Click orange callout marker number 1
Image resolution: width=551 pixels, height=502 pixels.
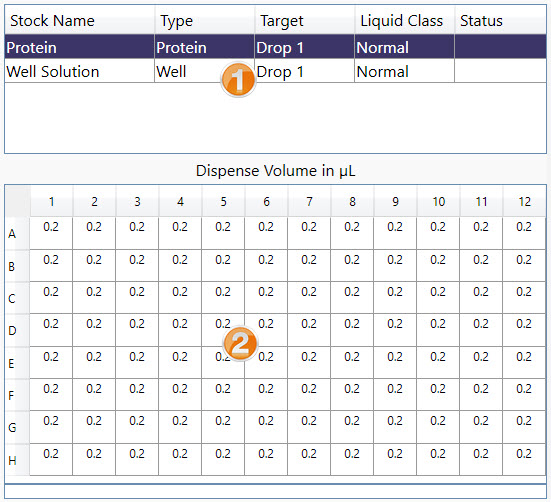[238, 80]
